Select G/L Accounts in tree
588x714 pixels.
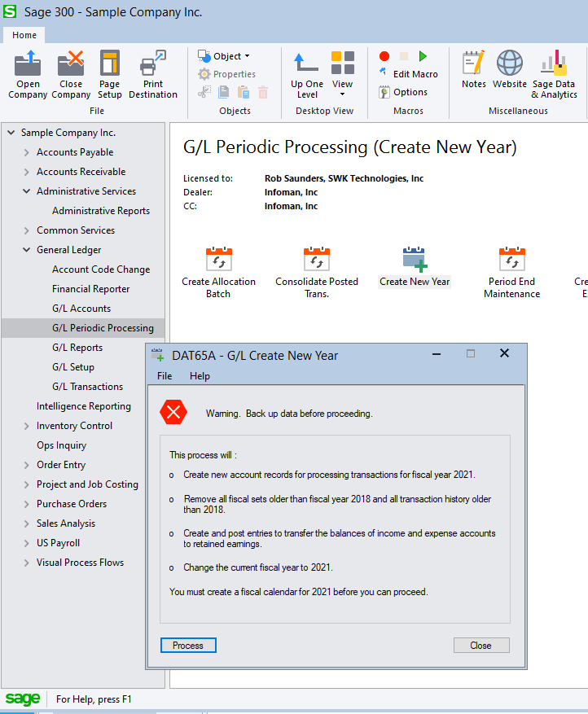(x=81, y=309)
